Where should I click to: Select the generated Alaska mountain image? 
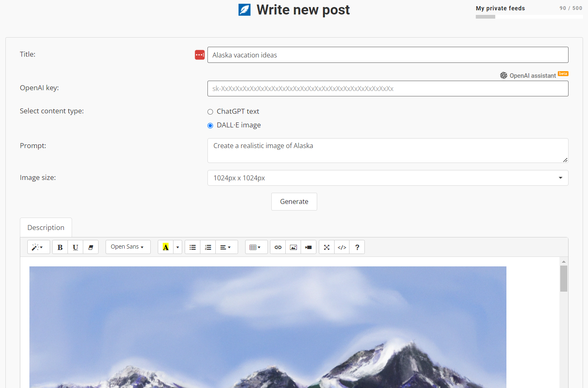click(268, 327)
